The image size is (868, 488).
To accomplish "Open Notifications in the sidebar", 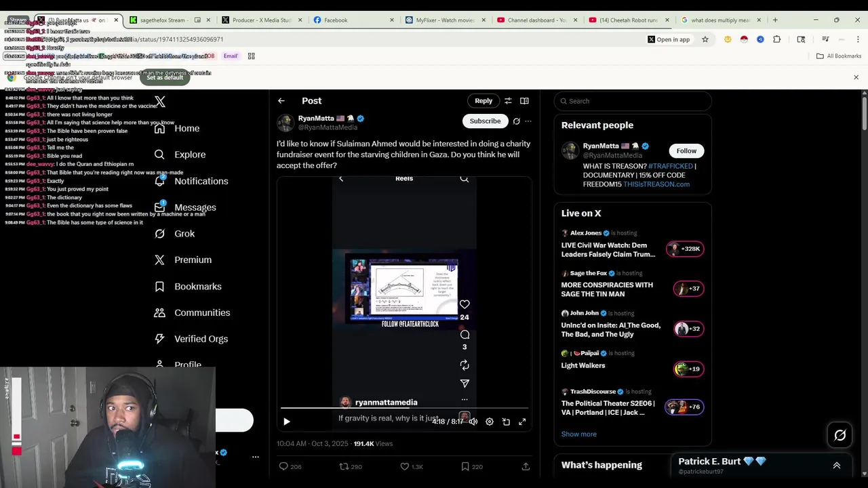I will click(x=191, y=181).
